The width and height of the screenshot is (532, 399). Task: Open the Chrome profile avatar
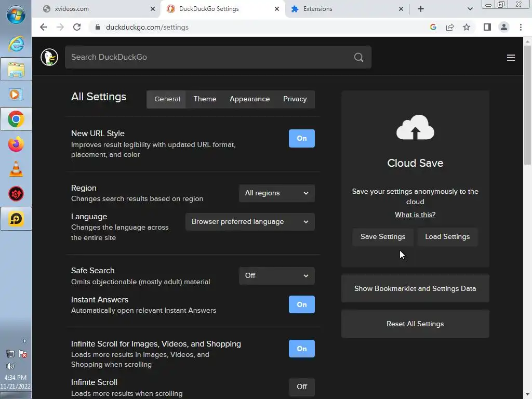tap(504, 27)
